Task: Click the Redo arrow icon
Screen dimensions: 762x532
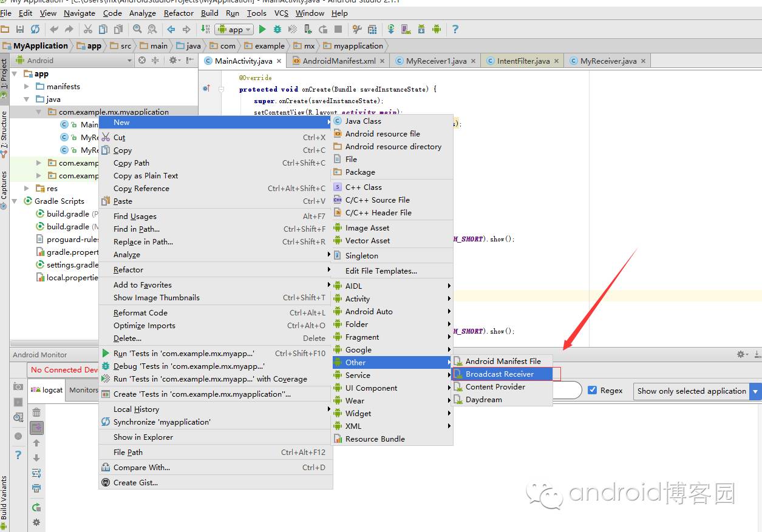Action: click(x=69, y=29)
